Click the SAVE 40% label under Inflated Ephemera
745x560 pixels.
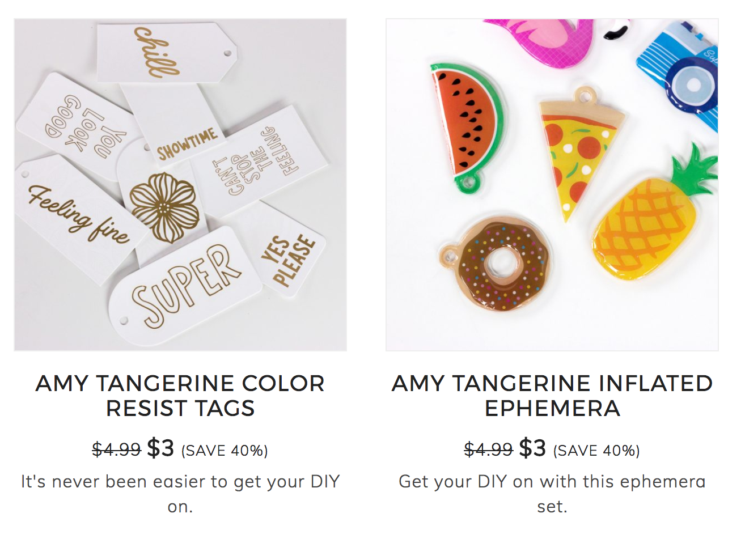click(x=596, y=451)
